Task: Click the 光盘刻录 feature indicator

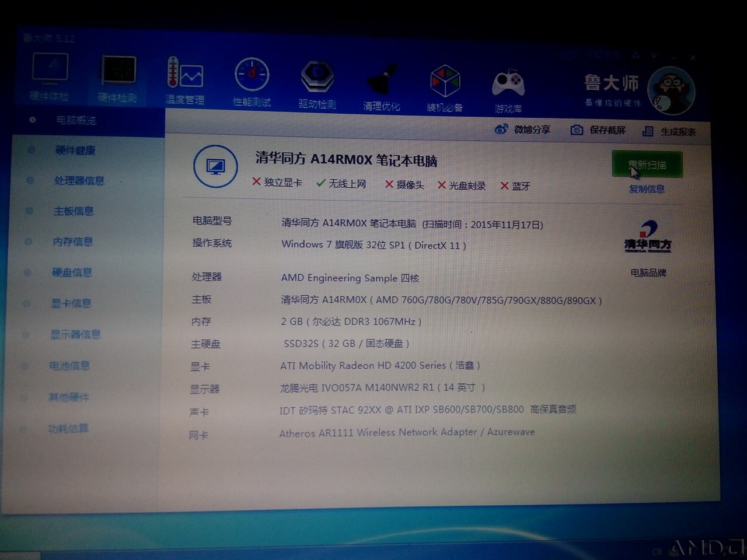Action: [462, 185]
